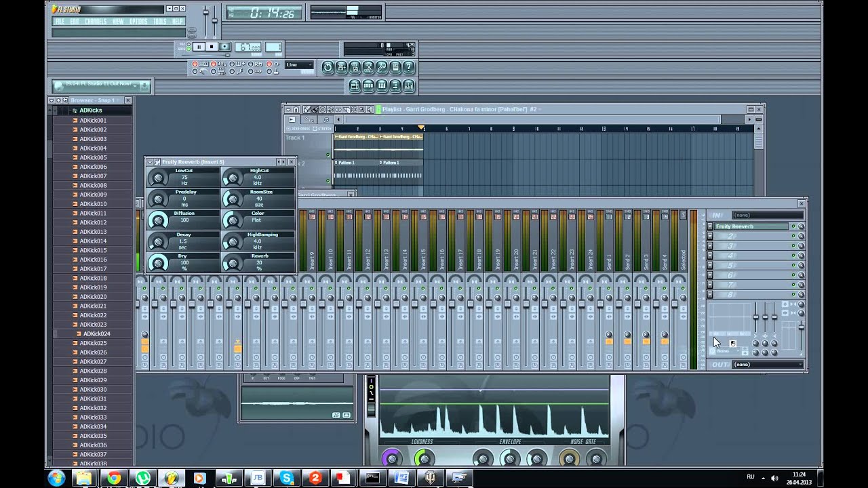Click the Cut scissors shortcut icon

[368, 68]
